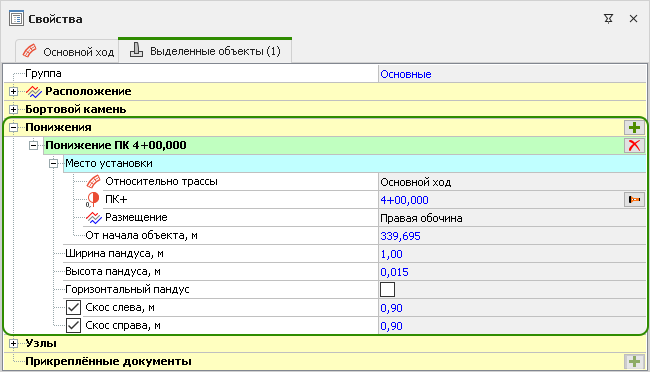Uncheck the Скос слева checkbox
Image resolution: width=650 pixels, height=372 pixels.
[73, 308]
